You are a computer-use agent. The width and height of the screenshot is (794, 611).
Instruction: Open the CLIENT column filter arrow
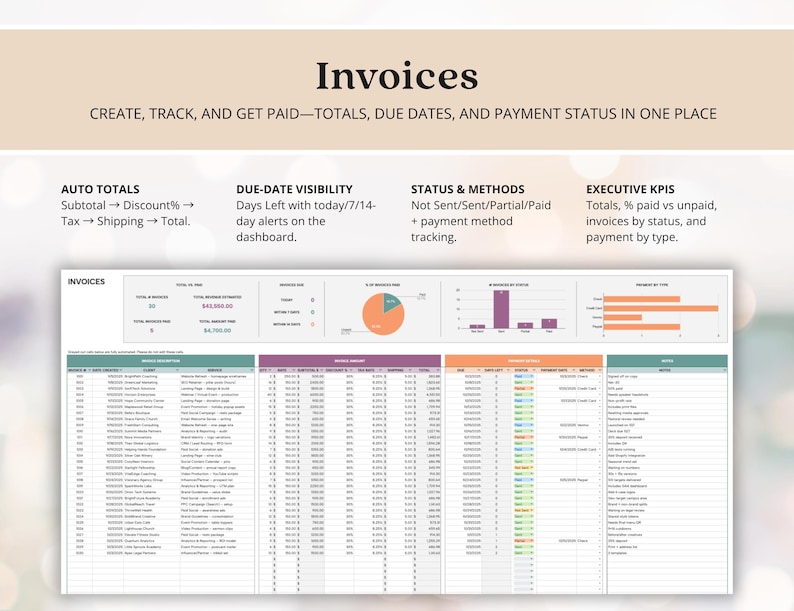(x=177, y=370)
